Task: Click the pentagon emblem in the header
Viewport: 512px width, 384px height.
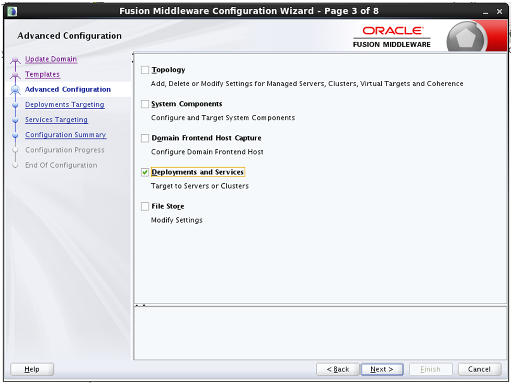Action: click(465, 38)
